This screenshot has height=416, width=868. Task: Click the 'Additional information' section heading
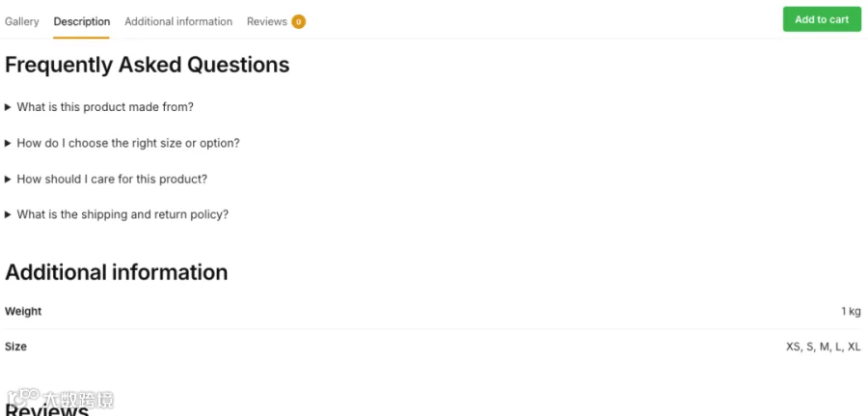(117, 272)
